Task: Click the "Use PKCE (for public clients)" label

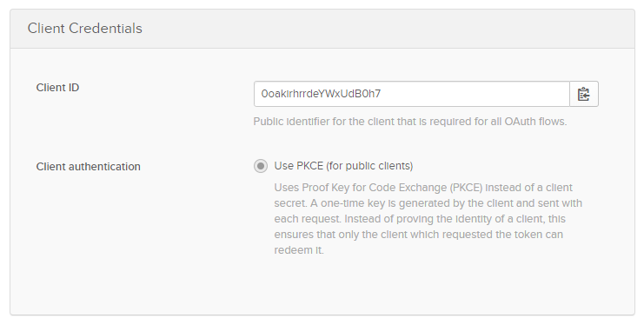Action: point(343,166)
